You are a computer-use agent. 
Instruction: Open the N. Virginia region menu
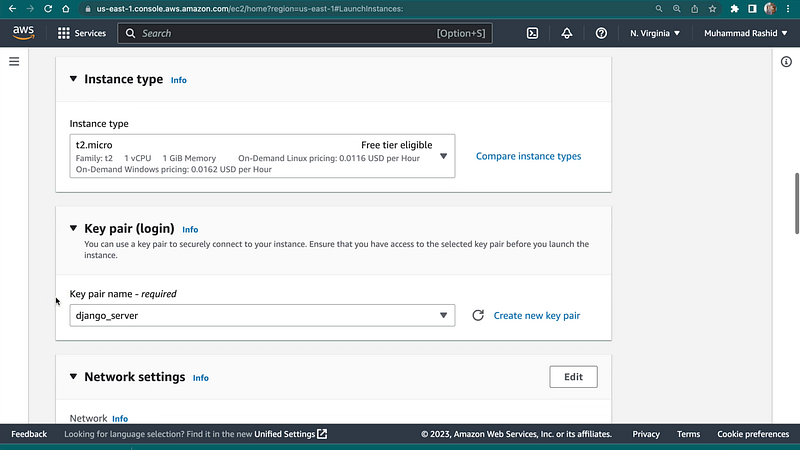(655, 33)
